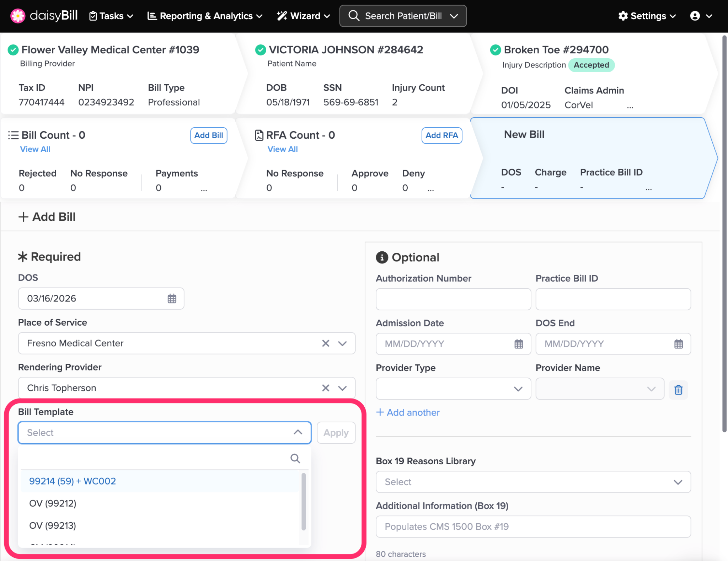Click the Authorization Number input field
728x561 pixels.
pos(453,299)
